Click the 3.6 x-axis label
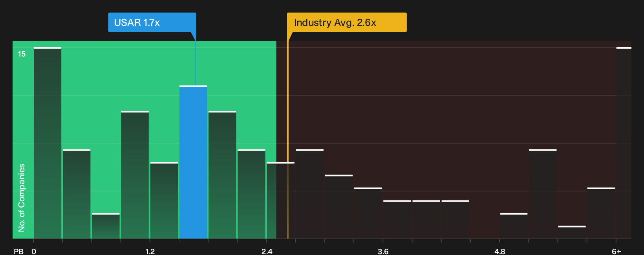The height and width of the screenshot is (255, 644). (x=383, y=251)
